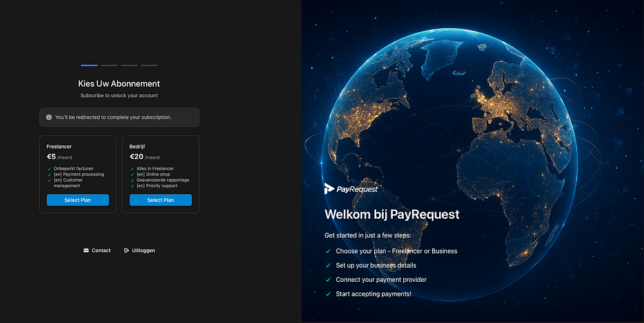Click the checkmark beside Geavanceerde rapportage
This screenshot has width=644, height=323.
click(x=132, y=180)
